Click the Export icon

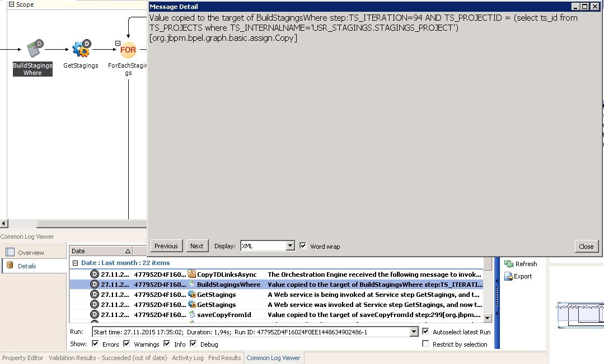coord(508,276)
